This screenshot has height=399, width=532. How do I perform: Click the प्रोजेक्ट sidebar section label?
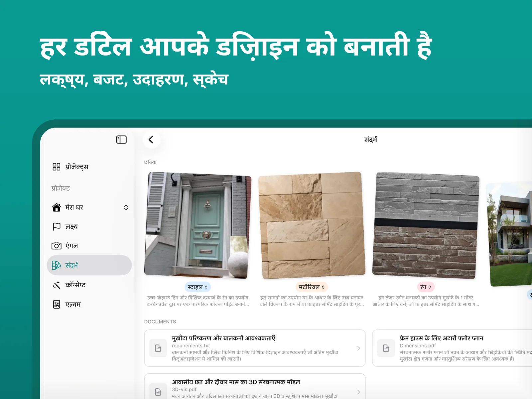[61, 188]
